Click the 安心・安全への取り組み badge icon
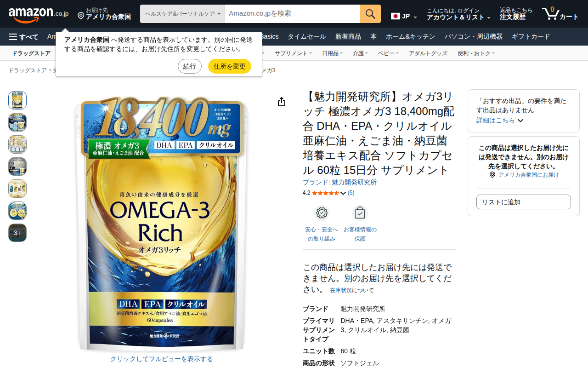Screen dimensions: 588x368 coord(322,213)
